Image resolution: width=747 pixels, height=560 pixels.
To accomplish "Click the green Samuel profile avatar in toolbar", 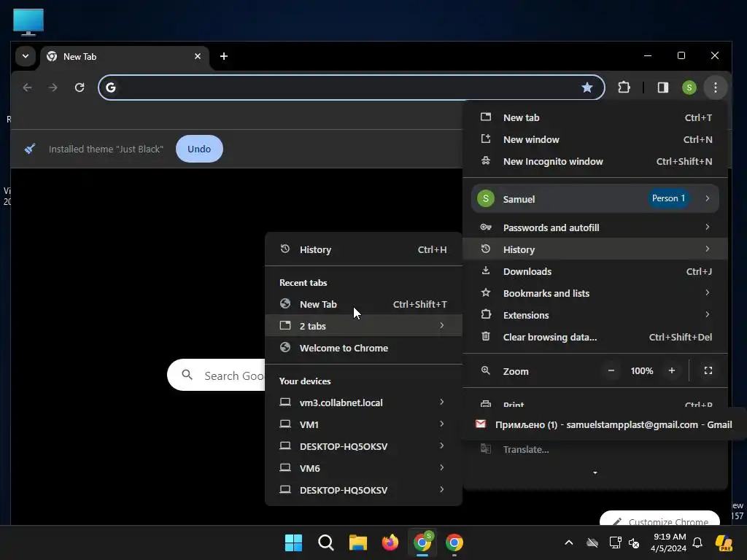I will (x=689, y=87).
